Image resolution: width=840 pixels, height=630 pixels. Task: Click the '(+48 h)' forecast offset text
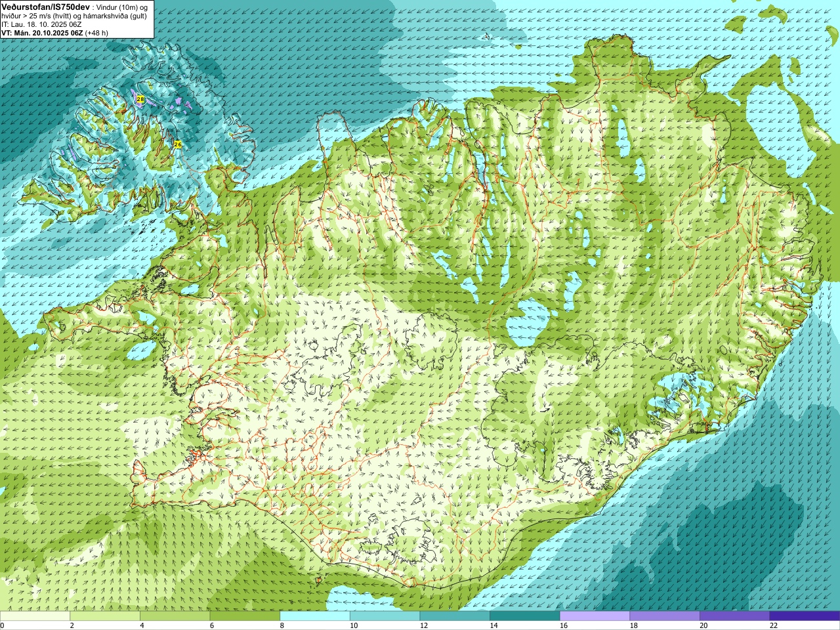click(96, 33)
